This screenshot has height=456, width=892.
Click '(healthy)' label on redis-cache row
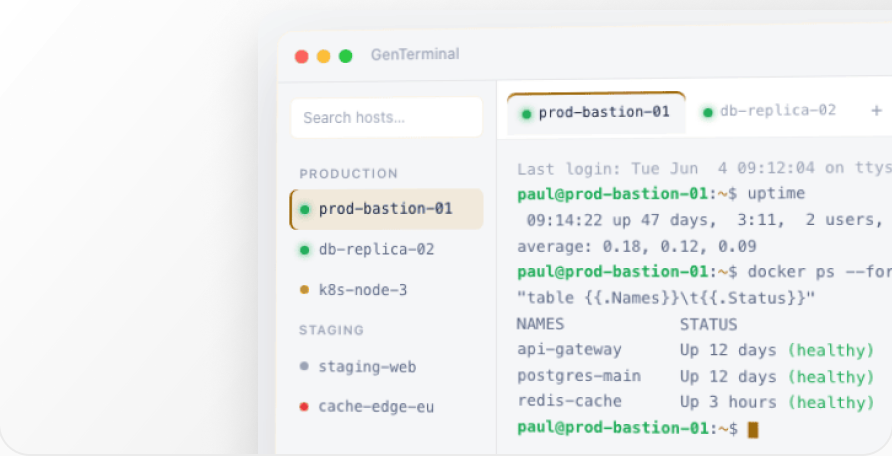coord(831,403)
